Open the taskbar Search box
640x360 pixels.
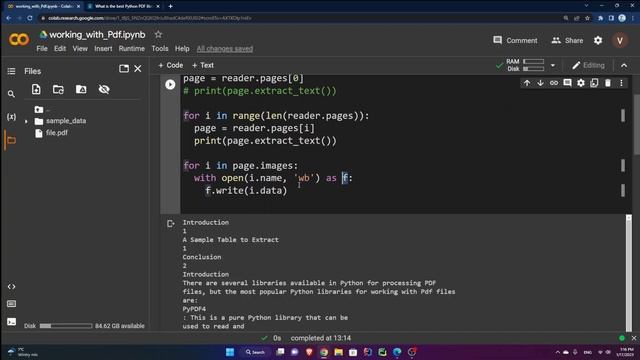click(x=256, y=352)
